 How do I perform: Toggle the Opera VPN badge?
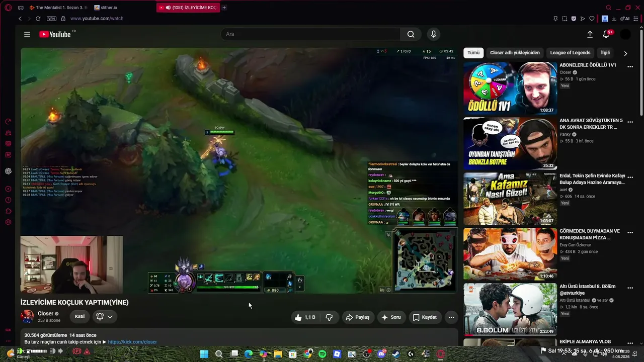(x=51, y=19)
